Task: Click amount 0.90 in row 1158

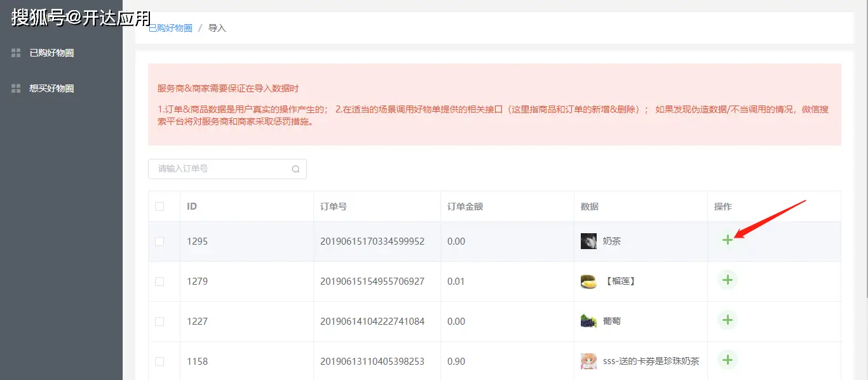Action: tap(456, 362)
